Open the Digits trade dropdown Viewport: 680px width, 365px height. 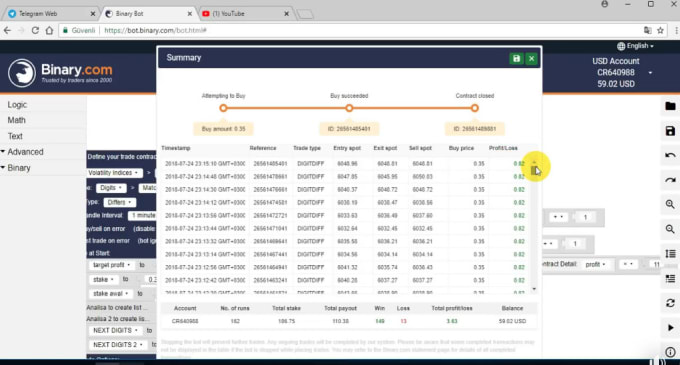click(x=110, y=188)
